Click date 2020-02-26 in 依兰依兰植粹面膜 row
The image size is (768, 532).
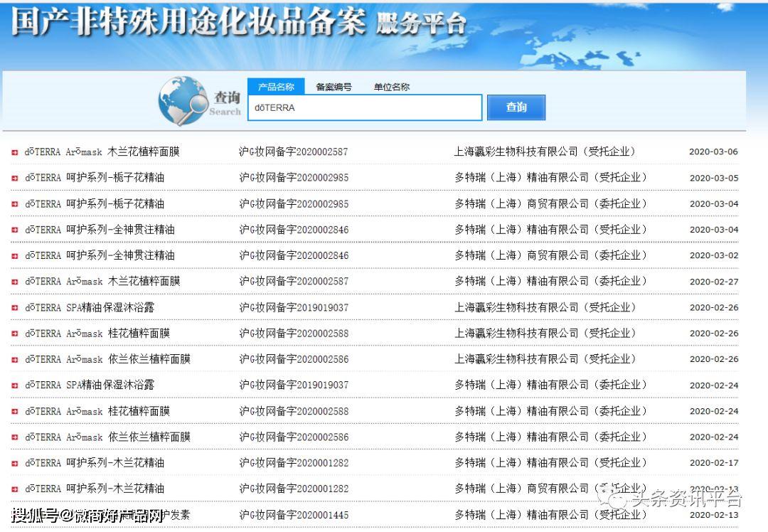pos(714,360)
